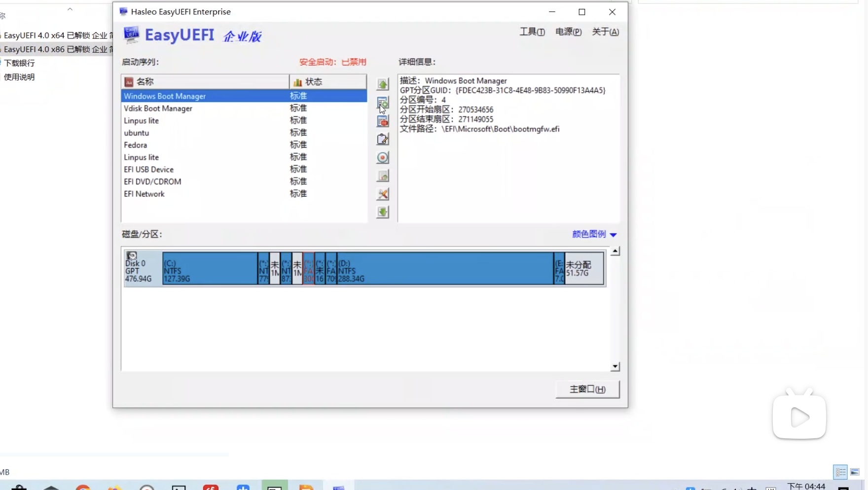Expand the 颜色图例 color legend dropdown
Viewport: 868px width, 490px height.
pos(594,234)
